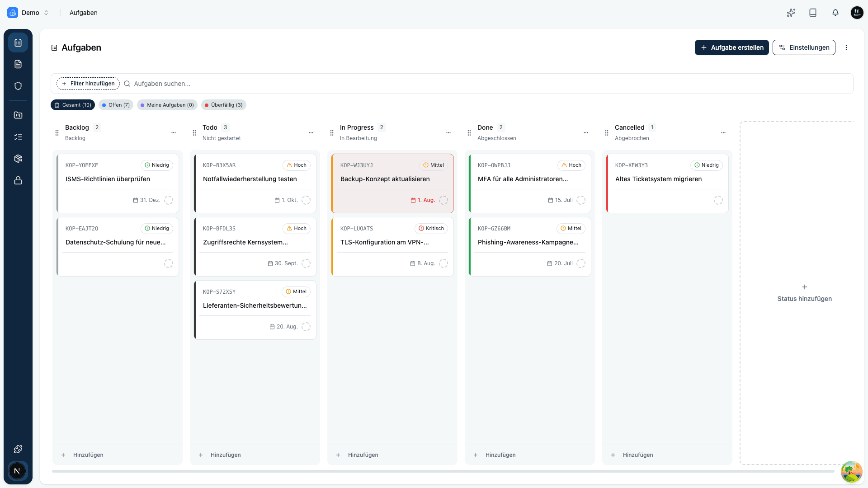The image size is (868, 488).
Task: Open the book documentation icon in the top bar
Action: (813, 13)
